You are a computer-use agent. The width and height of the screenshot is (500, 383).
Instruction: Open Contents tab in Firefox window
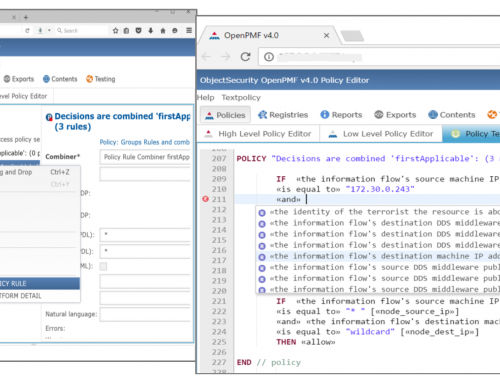click(x=60, y=79)
